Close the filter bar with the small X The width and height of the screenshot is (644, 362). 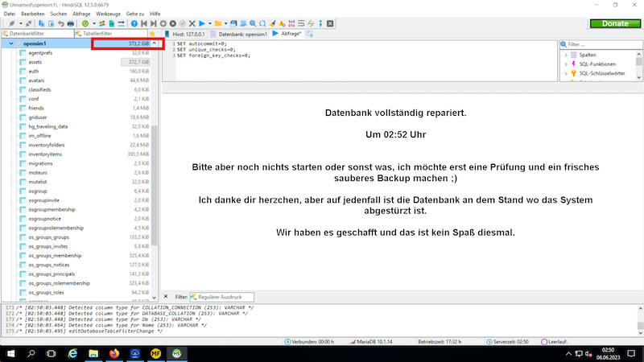click(166, 297)
